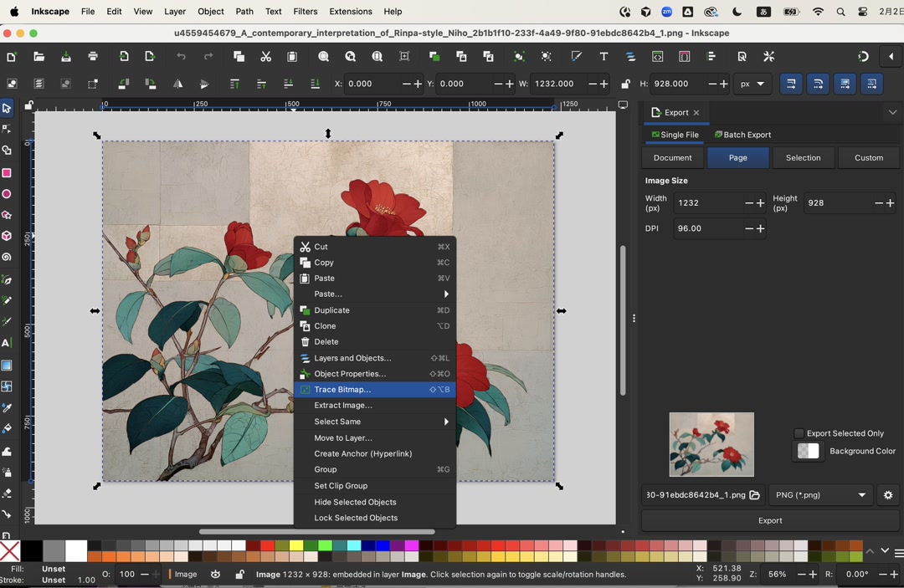This screenshot has width=904, height=588.
Task: Toggle the canvas lock guides icon
Action: 28,105
